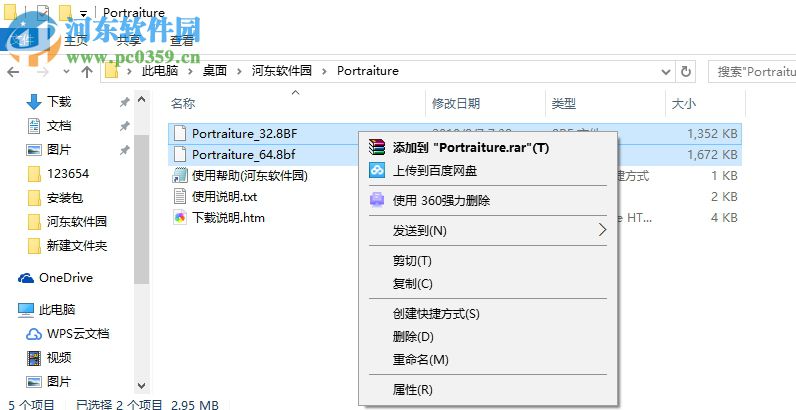Image resolution: width=796 pixels, height=410 pixels.
Task: Expand the breadcrumb chevron after 桌面
Action: (x=239, y=72)
